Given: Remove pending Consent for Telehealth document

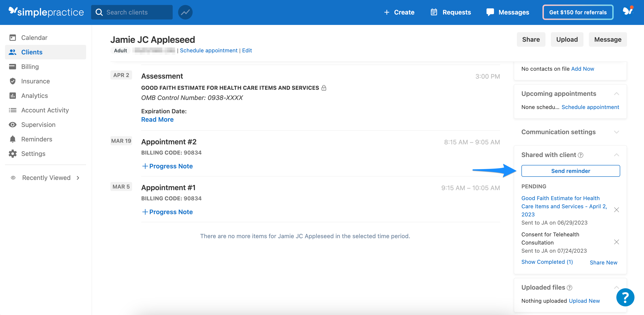Looking at the screenshot, I should (x=616, y=242).
